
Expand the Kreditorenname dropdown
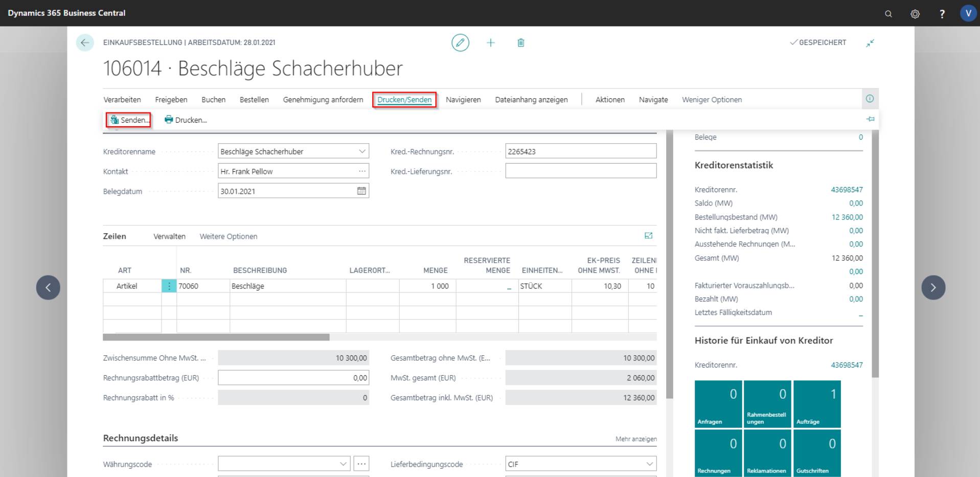361,151
